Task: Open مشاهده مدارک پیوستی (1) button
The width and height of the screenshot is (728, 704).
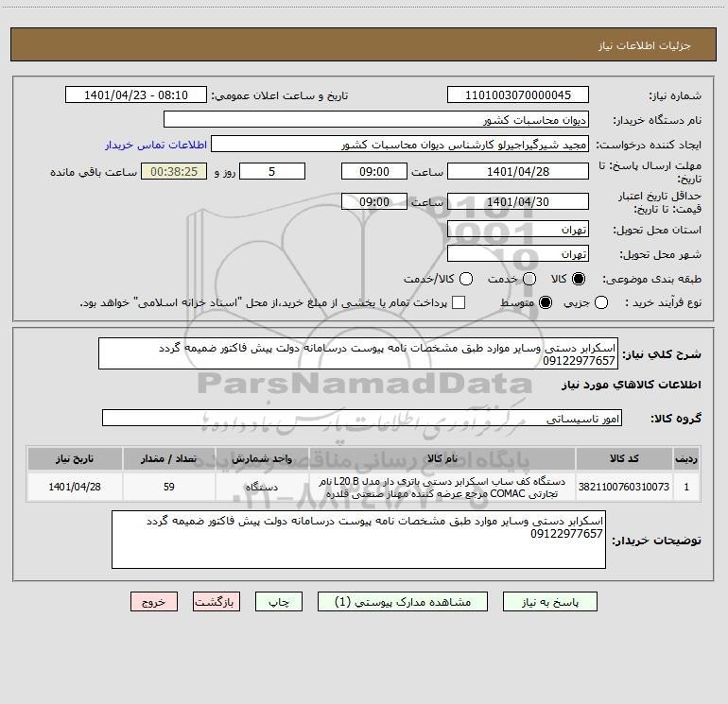Action: click(403, 602)
